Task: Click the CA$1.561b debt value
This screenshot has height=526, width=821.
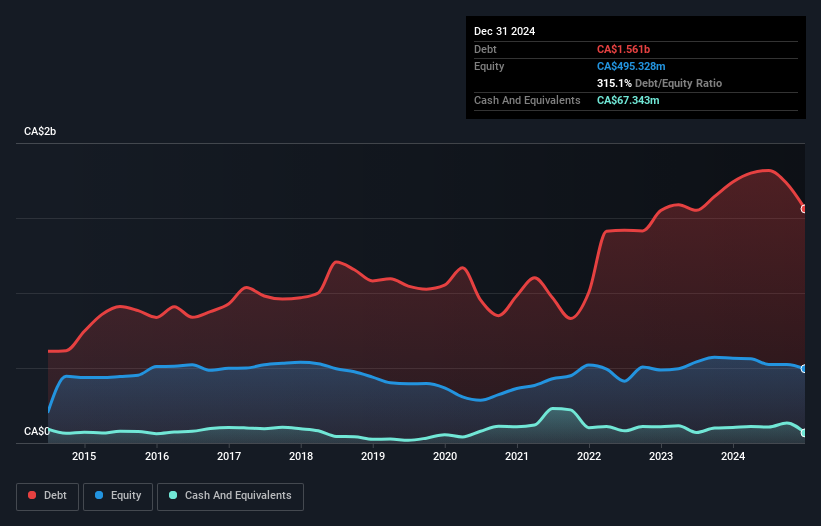Action: pos(623,49)
